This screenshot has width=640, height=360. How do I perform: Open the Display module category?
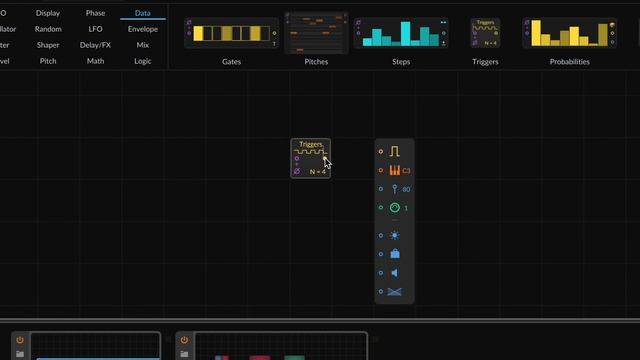48,13
